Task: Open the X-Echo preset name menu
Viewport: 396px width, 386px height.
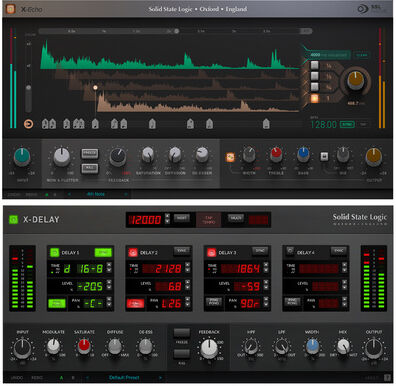Action: click(x=96, y=194)
